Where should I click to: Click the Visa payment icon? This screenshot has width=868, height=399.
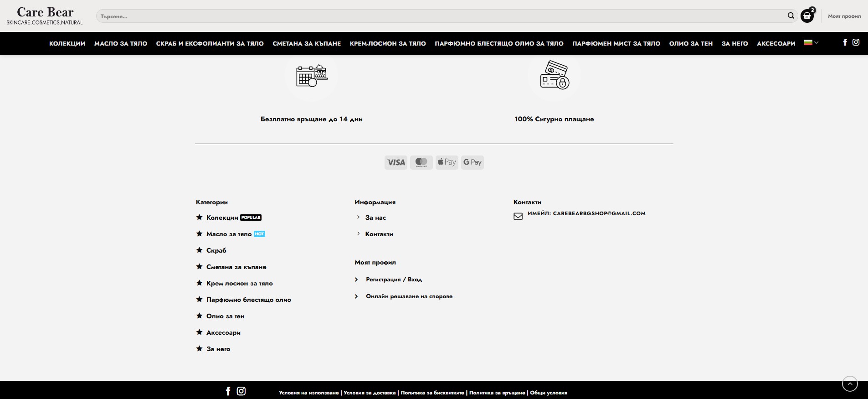(395, 162)
